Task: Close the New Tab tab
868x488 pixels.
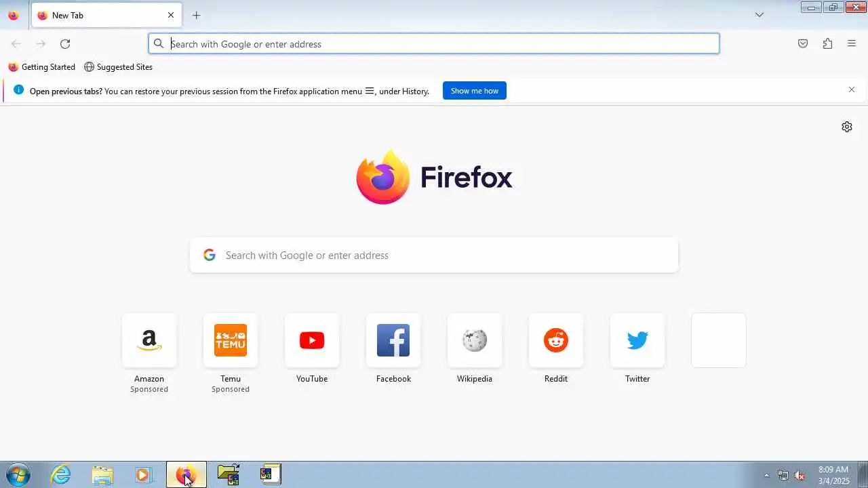Action: (171, 15)
